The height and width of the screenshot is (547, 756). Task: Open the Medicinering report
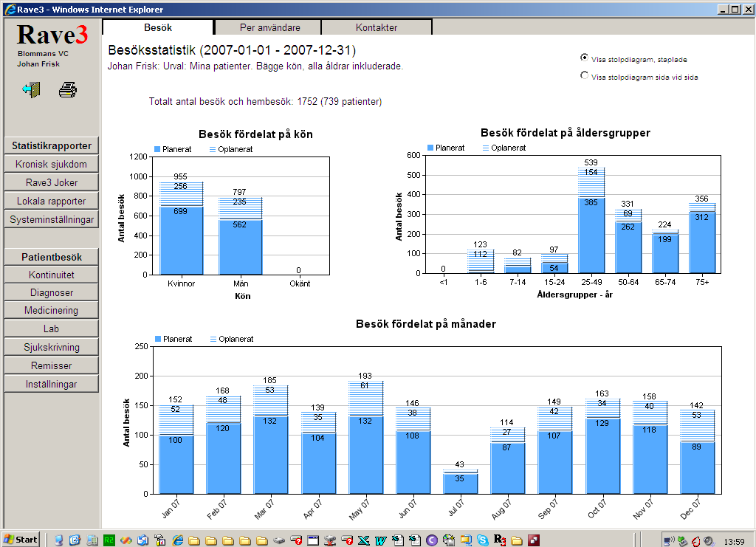52,310
